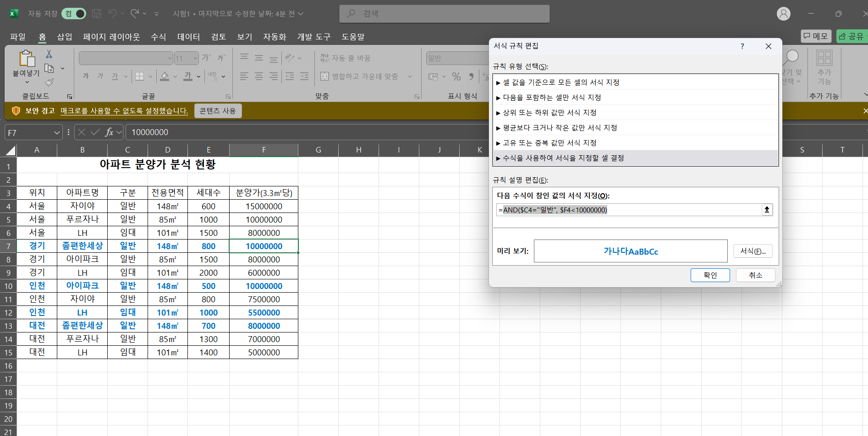This screenshot has width=868, height=436.
Task: Toggle the AutoSave switch
Action: (x=74, y=14)
